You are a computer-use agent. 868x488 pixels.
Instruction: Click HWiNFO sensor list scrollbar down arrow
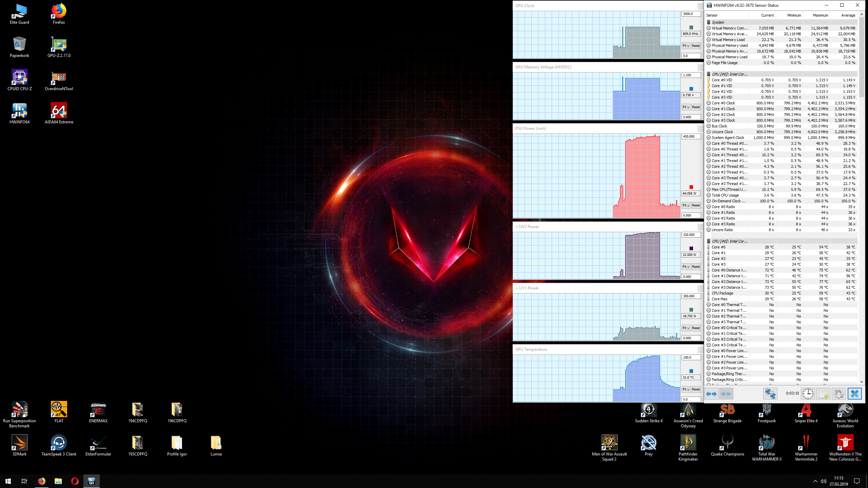862,382
